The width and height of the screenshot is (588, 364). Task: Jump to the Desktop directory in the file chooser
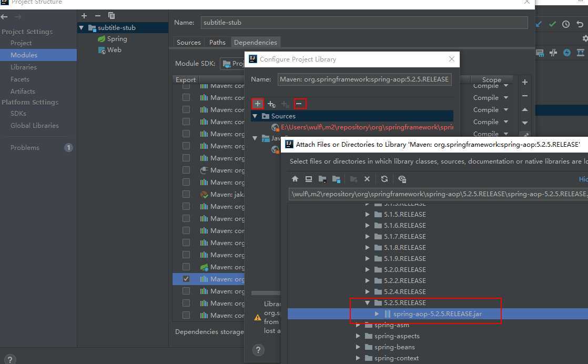[x=309, y=179]
